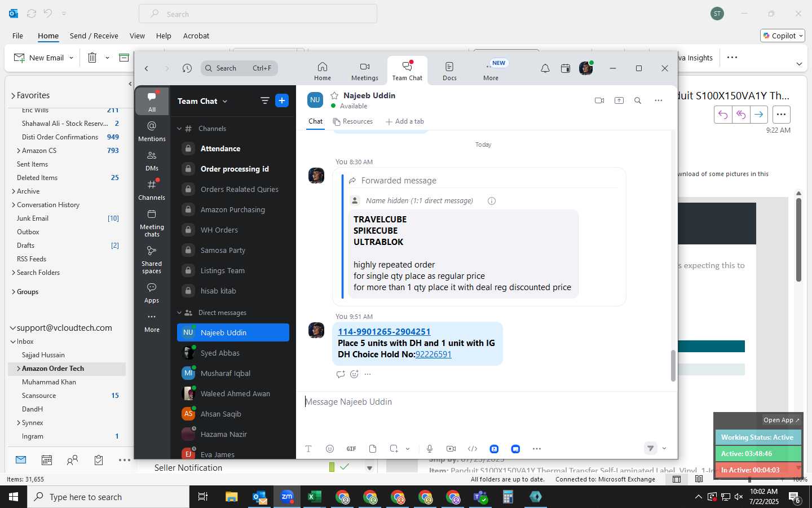Image resolution: width=812 pixels, height=508 pixels.
Task: Click info icon next to Name hidden
Action: [x=492, y=201]
